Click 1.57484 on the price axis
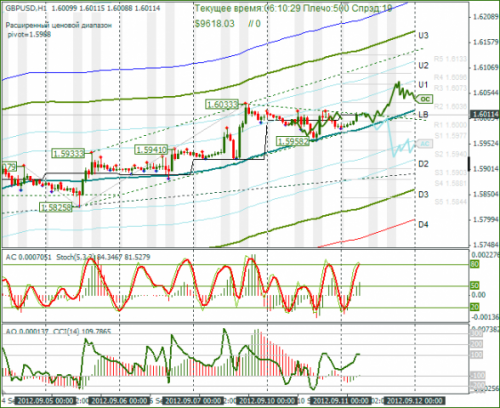 click(x=485, y=245)
